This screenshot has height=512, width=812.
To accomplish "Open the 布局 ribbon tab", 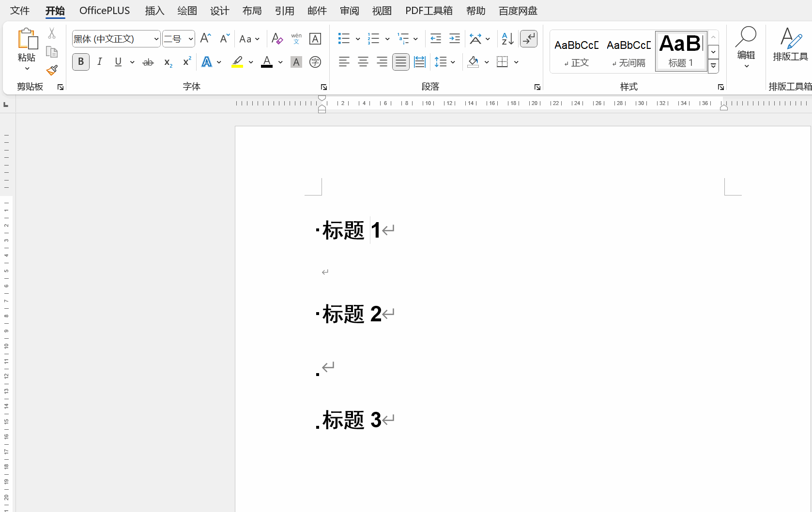I will pyautogui.click(x=252, y=11).
